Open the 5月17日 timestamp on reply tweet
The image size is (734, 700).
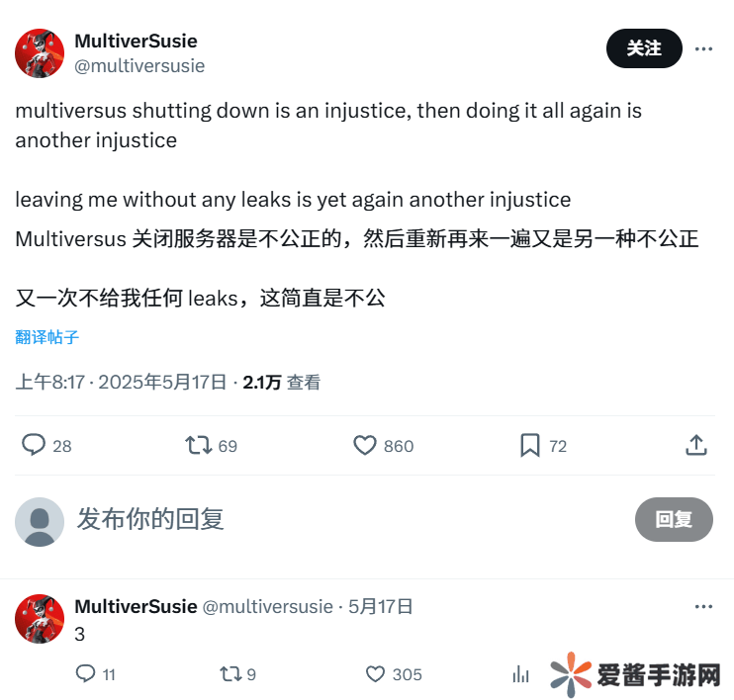pyautogui.click(x=380, y=606)
